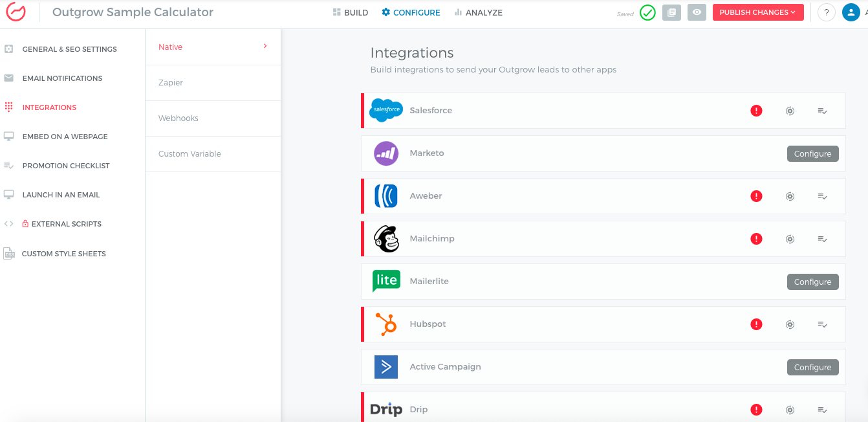Configure the Active Campaign integration

pos(813,367)
